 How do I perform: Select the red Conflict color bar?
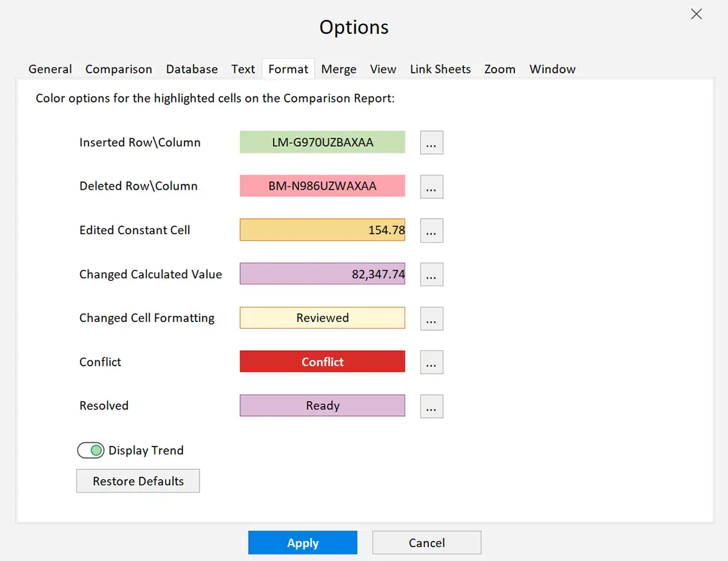pyautogui.click(x=322, y=361)
